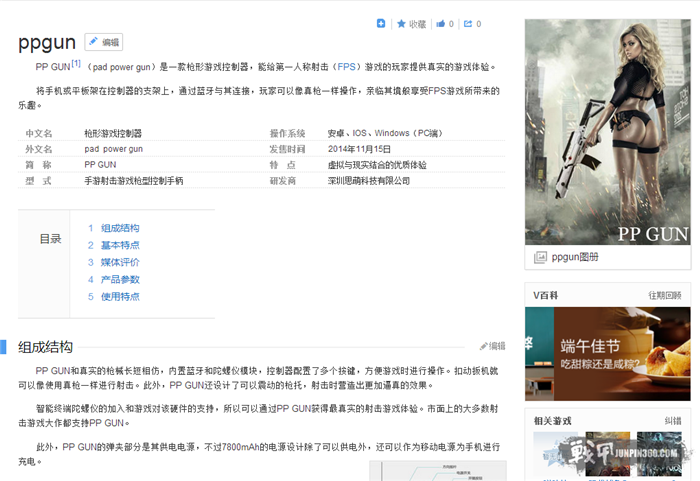Click the pencil edit icon beside 组成结构 heading
This screenshot has width=700, height=481.
484,346
